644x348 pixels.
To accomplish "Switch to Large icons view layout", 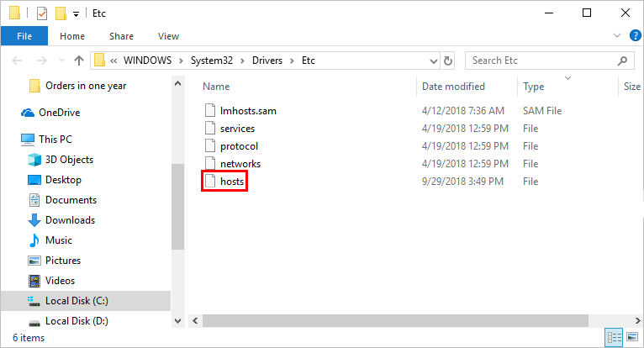I will point(632,337).
